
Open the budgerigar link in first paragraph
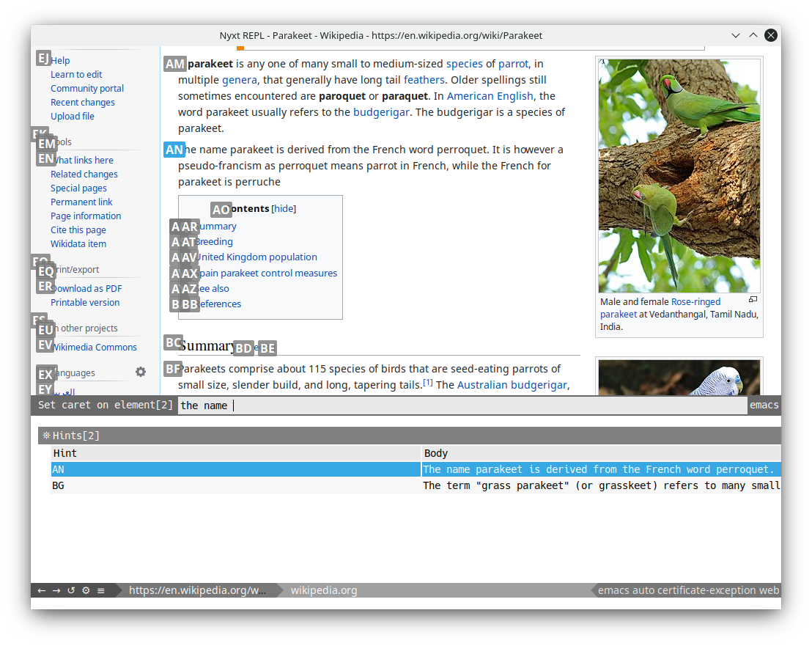[381, 112]
